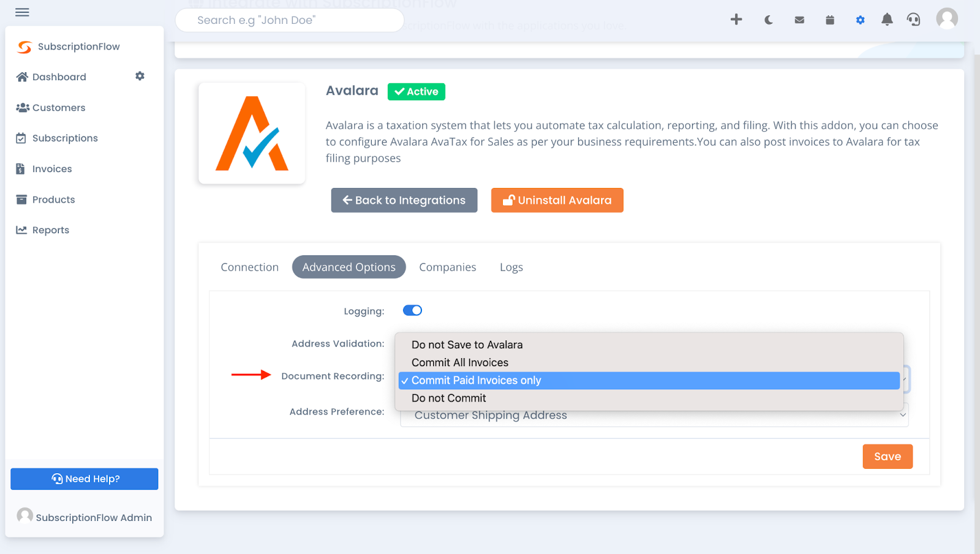
Task: Click the SubscriptionFlow logo icon
Action: (x=24, y=47)
